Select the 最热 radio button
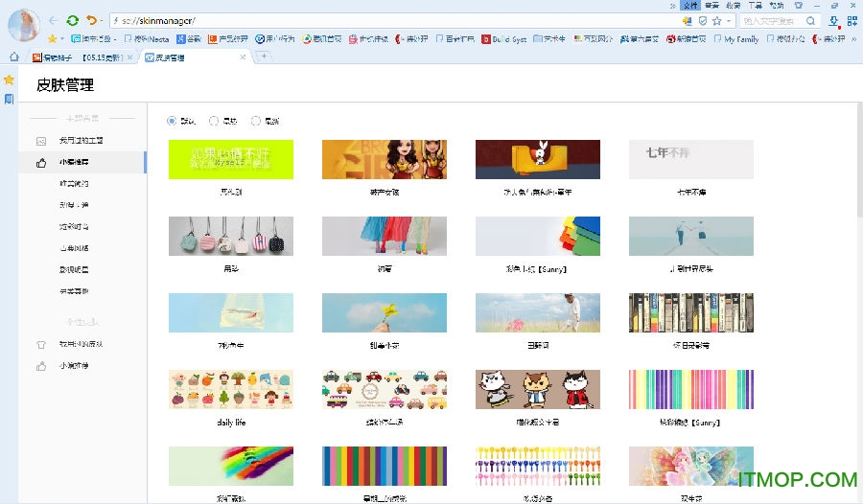Image resolution: width=863 pixels, height=504 pixels. click(214, 121)
